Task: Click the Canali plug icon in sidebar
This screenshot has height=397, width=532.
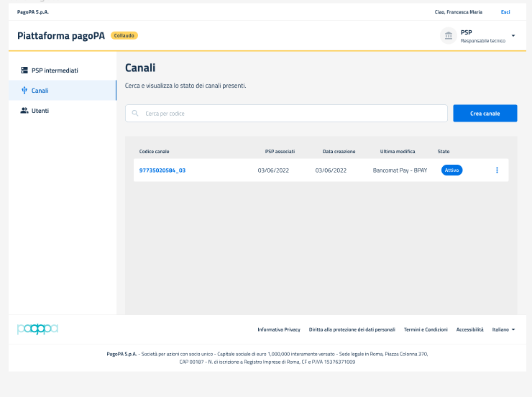Action: pos(24,91)
